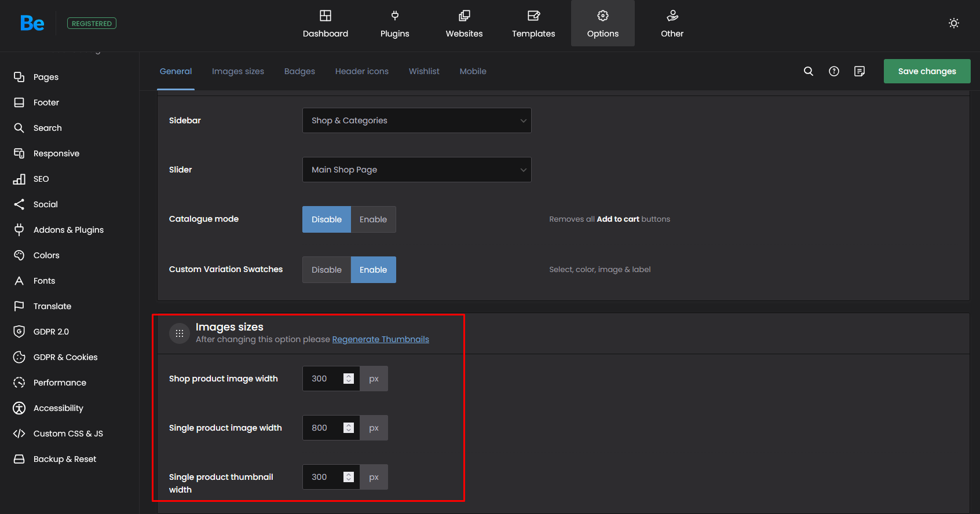Screen dimensions: 980x514
Task: Click the Single product image width field
Action: tap(331, 428)
